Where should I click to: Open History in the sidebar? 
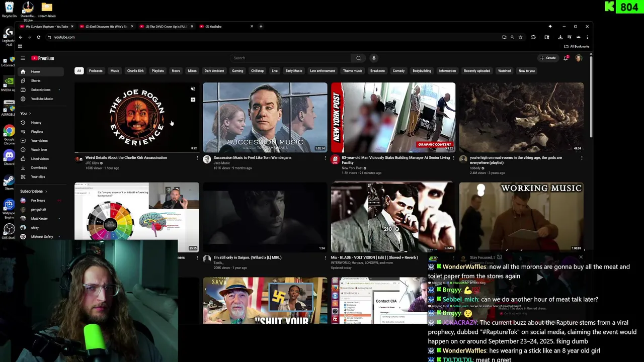point(36,123)
